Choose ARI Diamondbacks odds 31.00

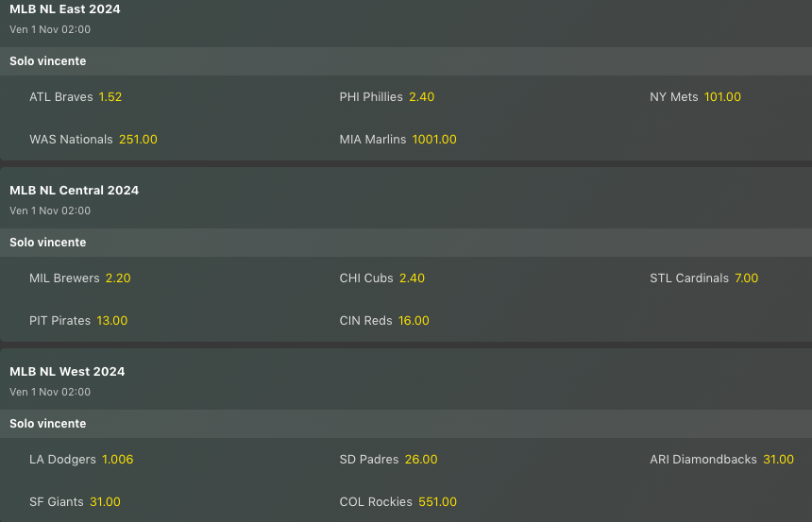coord(778,460)
